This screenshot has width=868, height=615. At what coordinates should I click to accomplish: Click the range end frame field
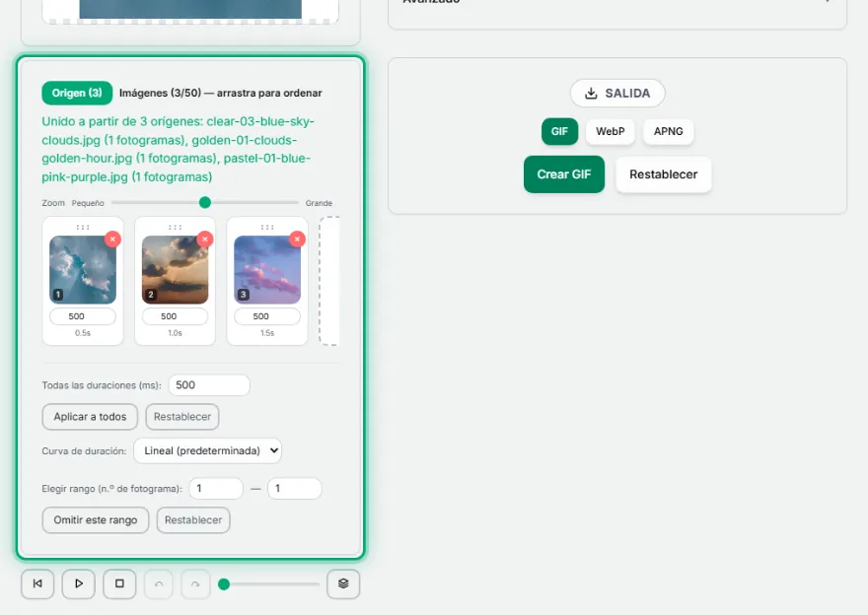[295, 488]
